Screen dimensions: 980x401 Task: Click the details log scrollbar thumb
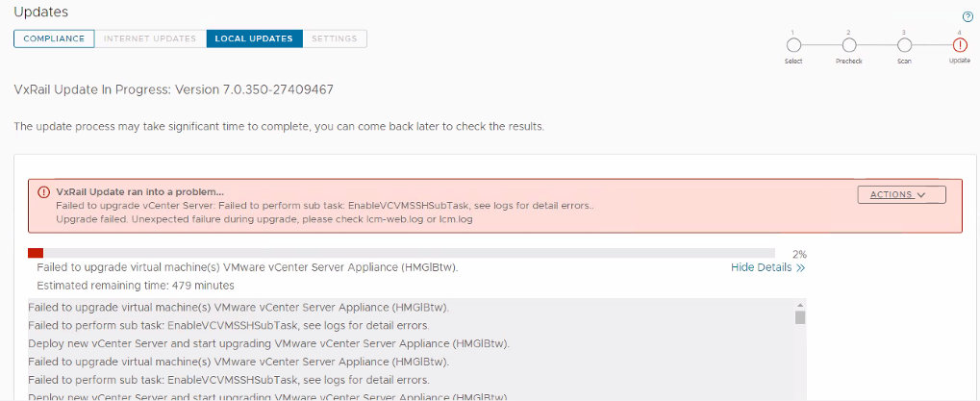pyautogui.click(x=800, y=317)
